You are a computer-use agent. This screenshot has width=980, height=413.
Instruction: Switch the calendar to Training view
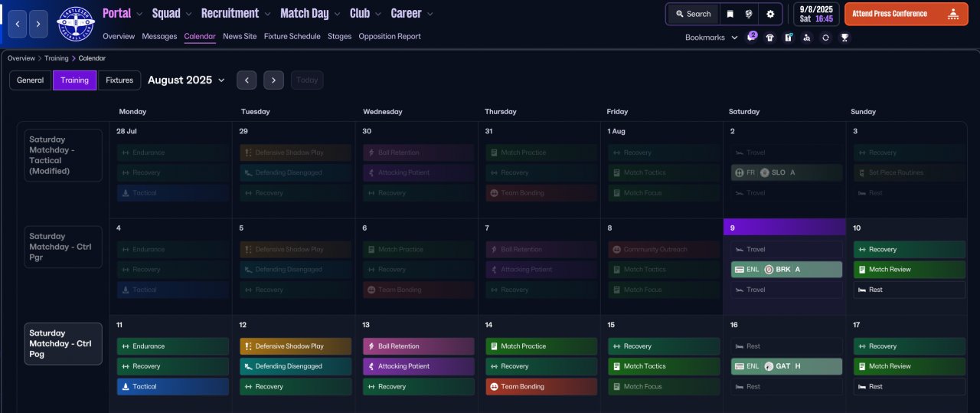pyautogui.click(x=75, y=80)
